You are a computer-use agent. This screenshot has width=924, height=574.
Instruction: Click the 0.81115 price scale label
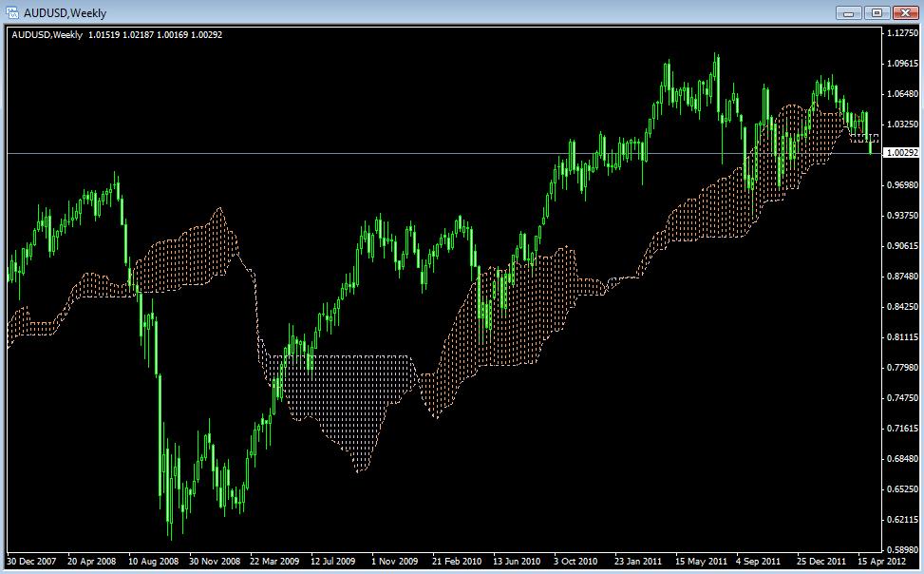tap(902, 337)
